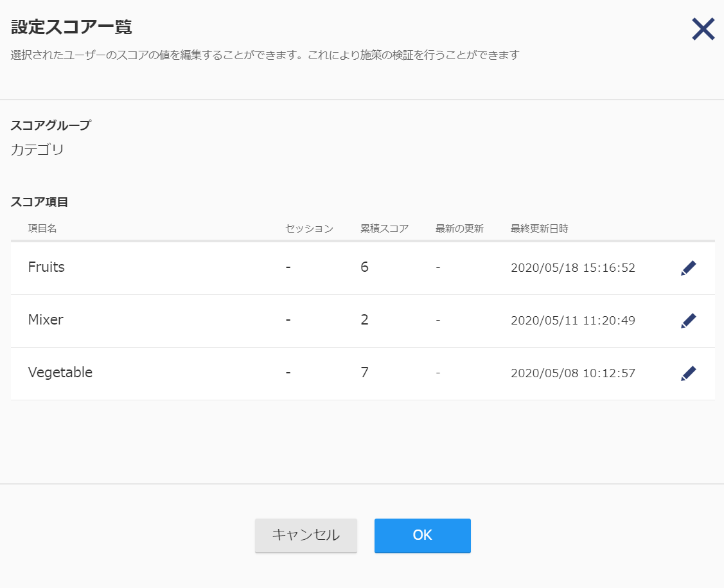Viewport: 724px width, 588px height.
Task: Select the Vegetable item name
Action: [x=60, y=372]
